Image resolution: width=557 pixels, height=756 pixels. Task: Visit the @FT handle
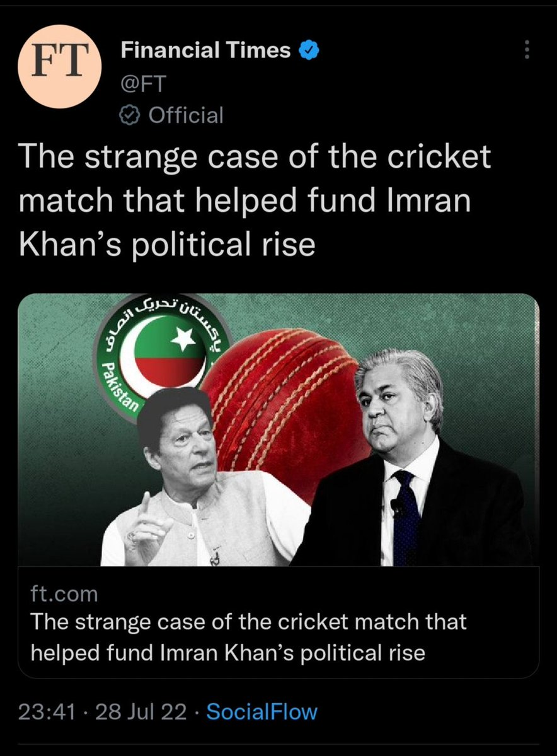click(x=144, y=83)
